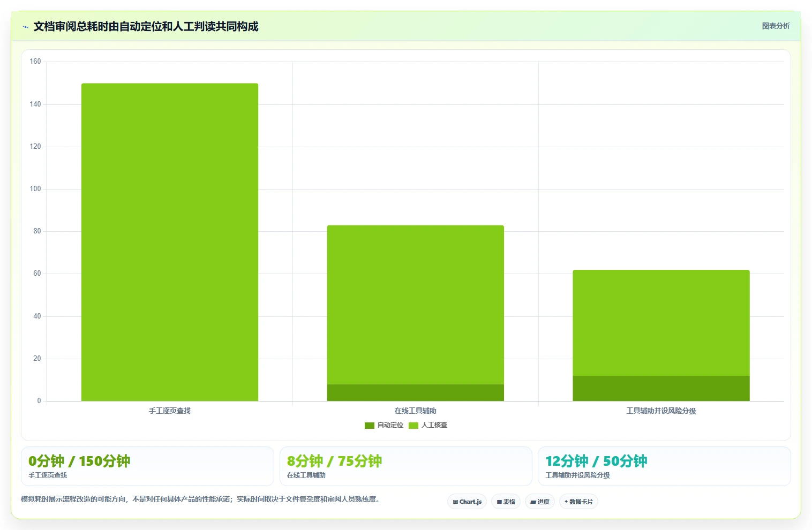Select the 12分钟 / 50分钟 data card
Screen dimensions: 812x530
tap(664, 466)
